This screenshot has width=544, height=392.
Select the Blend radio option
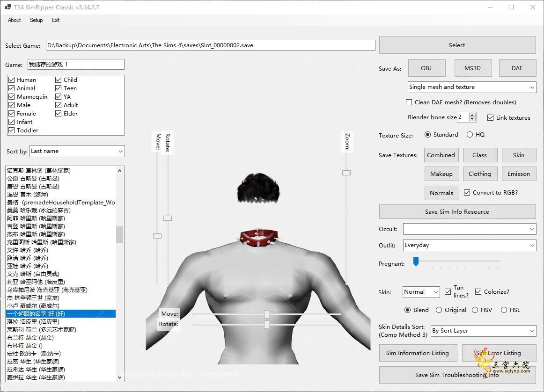pyautogui.click(x=408, y=310)
